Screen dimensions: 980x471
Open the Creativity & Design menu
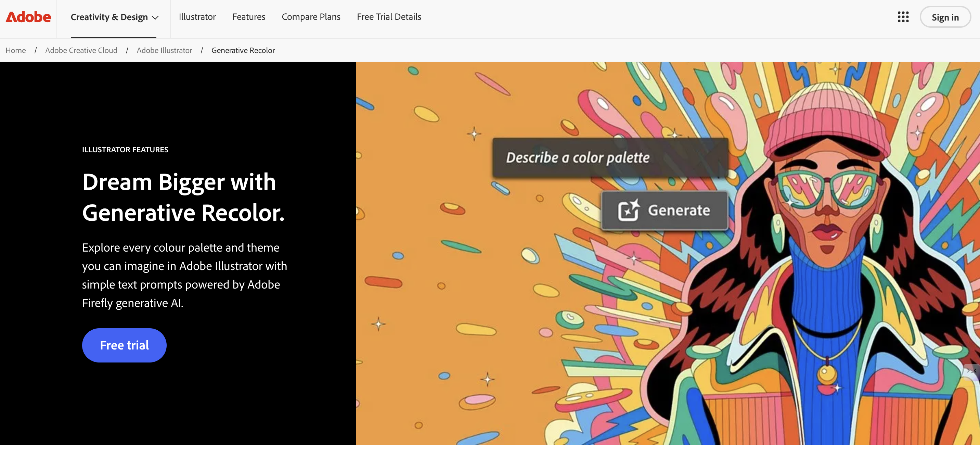(114, 17)
